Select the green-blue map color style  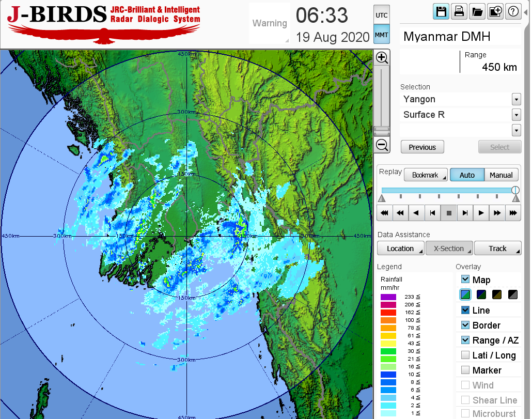click(465, 294)
